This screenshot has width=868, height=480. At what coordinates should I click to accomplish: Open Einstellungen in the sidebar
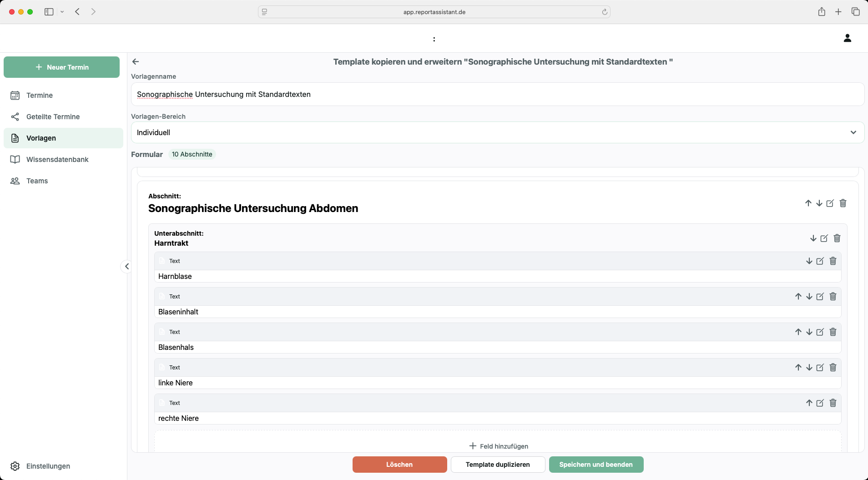(x=63, y=466)
